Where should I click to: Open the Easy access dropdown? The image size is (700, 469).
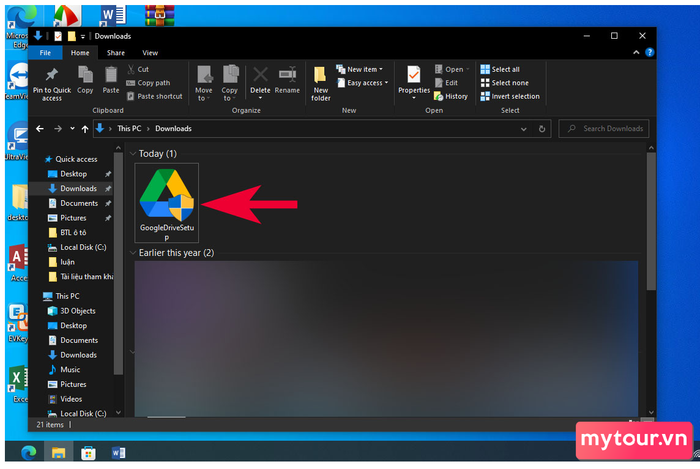click(362, 83)
